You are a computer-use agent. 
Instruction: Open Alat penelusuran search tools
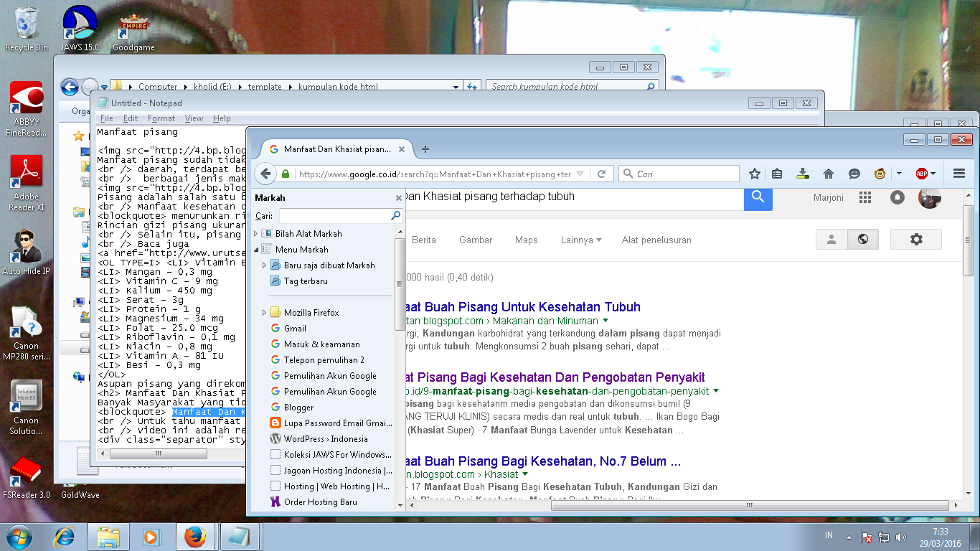click(x=656, y=240)
